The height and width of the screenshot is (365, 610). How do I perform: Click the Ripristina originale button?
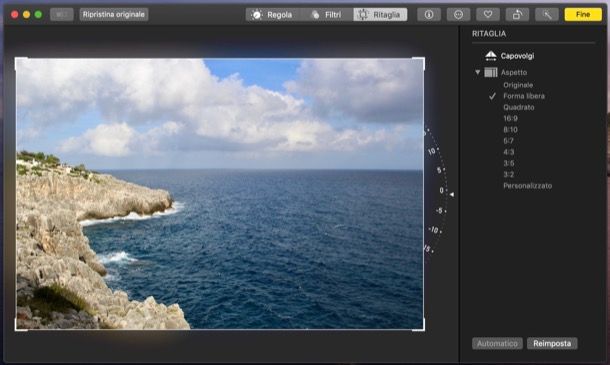coord(114,14)
